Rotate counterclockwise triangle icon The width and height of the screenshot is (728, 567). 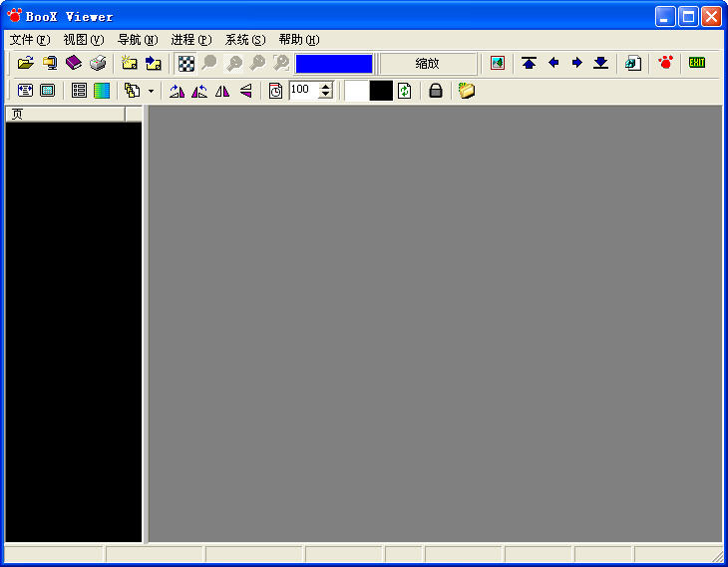click(x=199, y=91)
